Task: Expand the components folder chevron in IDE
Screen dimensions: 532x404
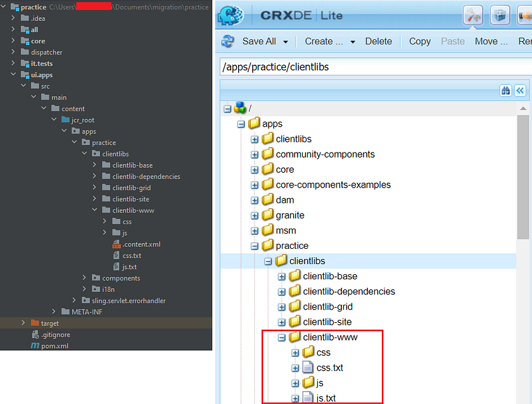Action: tap(84, 277)
